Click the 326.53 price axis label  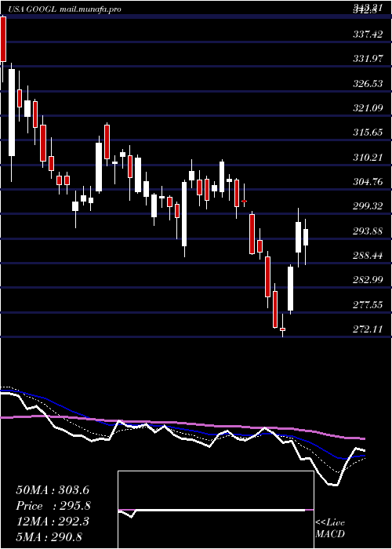(x=368, y=84)
